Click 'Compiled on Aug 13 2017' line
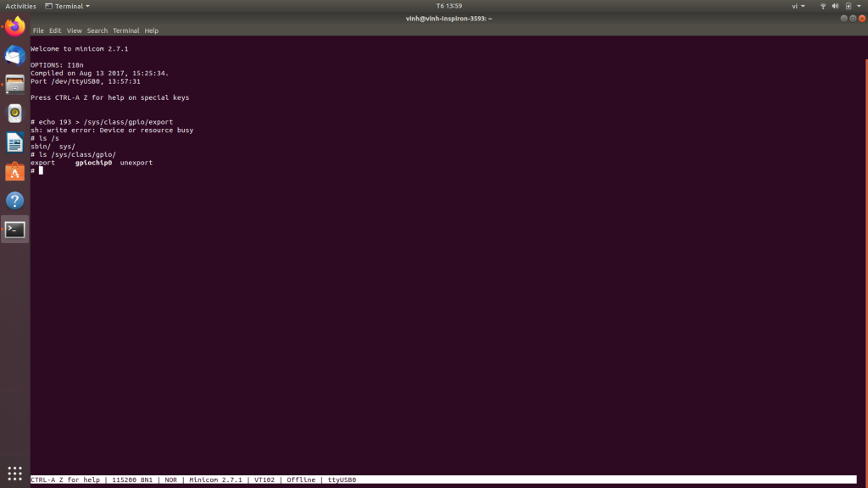868x488 pixels. tap(100, 73)
